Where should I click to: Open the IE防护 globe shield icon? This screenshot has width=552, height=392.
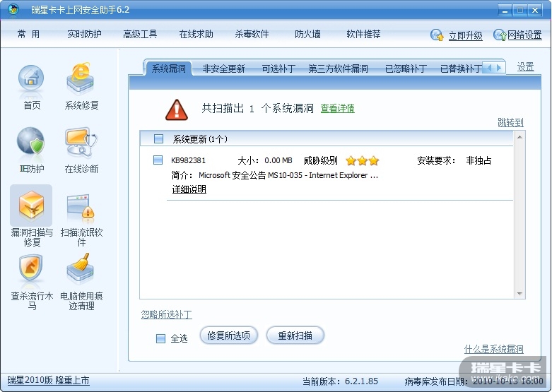pos(31,141)
